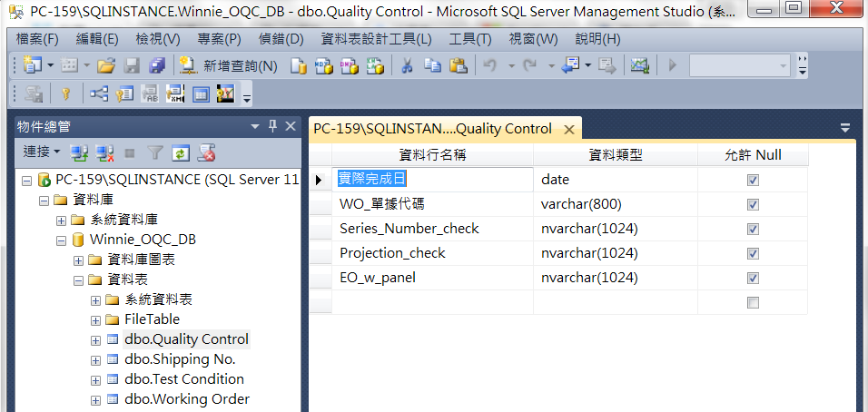Open the 工具(T) menu

(470, 39)
